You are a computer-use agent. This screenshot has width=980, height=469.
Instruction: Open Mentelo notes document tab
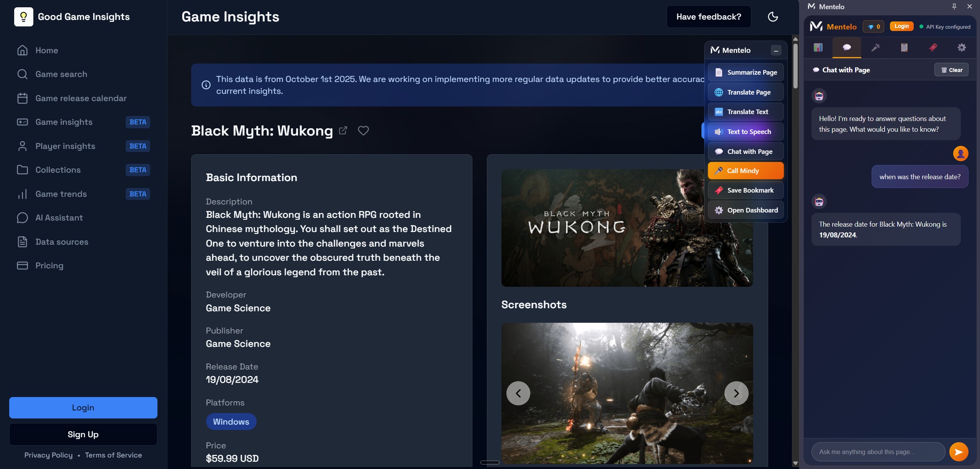[904, 47]
